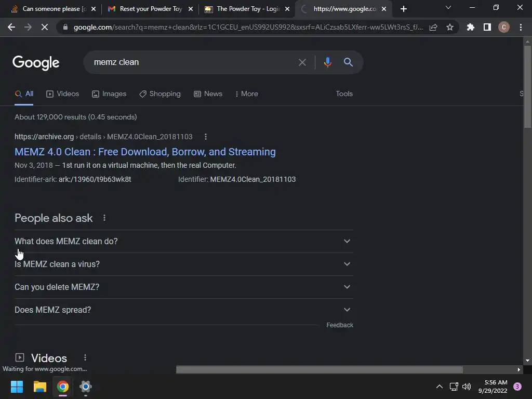Open Chrome's three-dot menu
Screen dimensions: 532x399
(521, 27)
